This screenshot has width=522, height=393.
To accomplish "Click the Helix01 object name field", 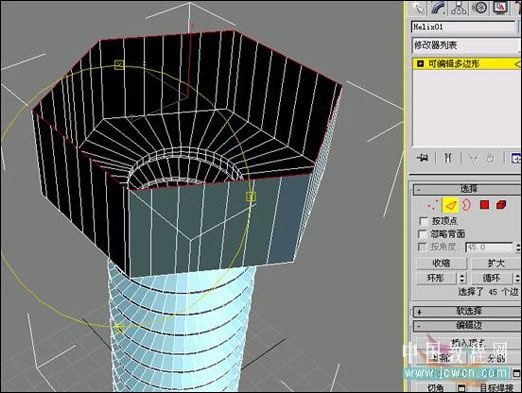I will click(x=463, y=27).
